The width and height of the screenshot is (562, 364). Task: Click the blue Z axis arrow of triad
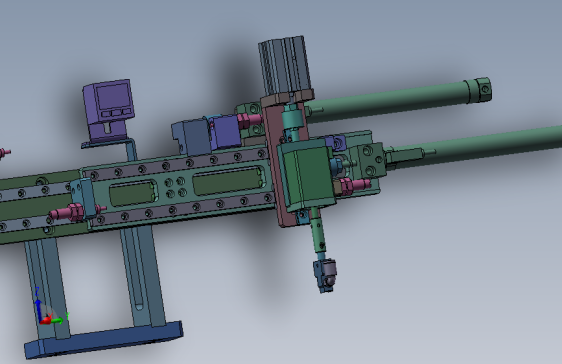tap(38, 310)
